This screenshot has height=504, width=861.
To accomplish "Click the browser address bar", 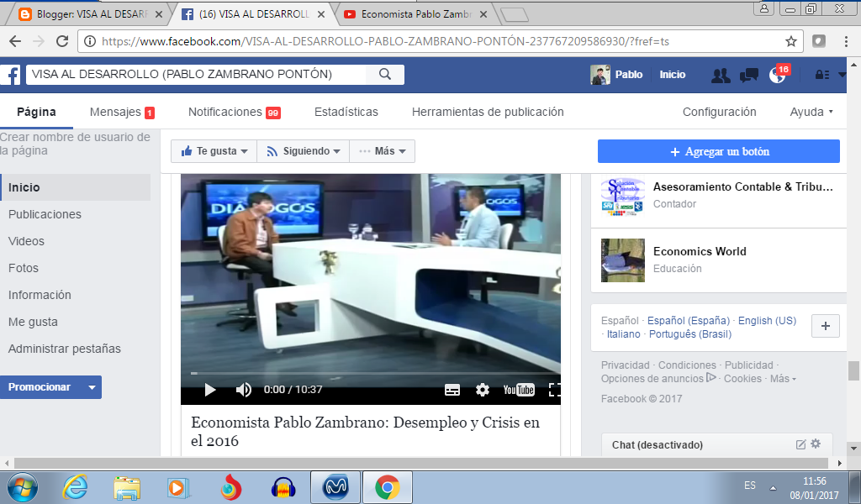I will [x=439, y=41].
